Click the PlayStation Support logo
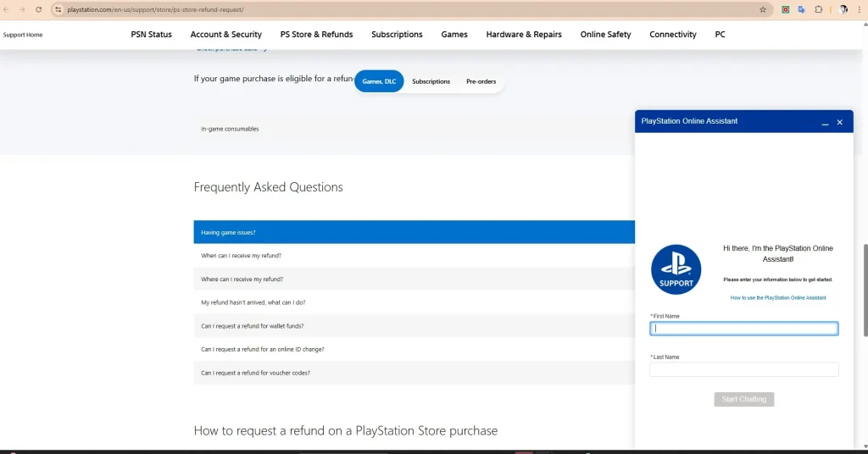Image resolution: width=868 pixels, height=454 pixels. (676, 269)
